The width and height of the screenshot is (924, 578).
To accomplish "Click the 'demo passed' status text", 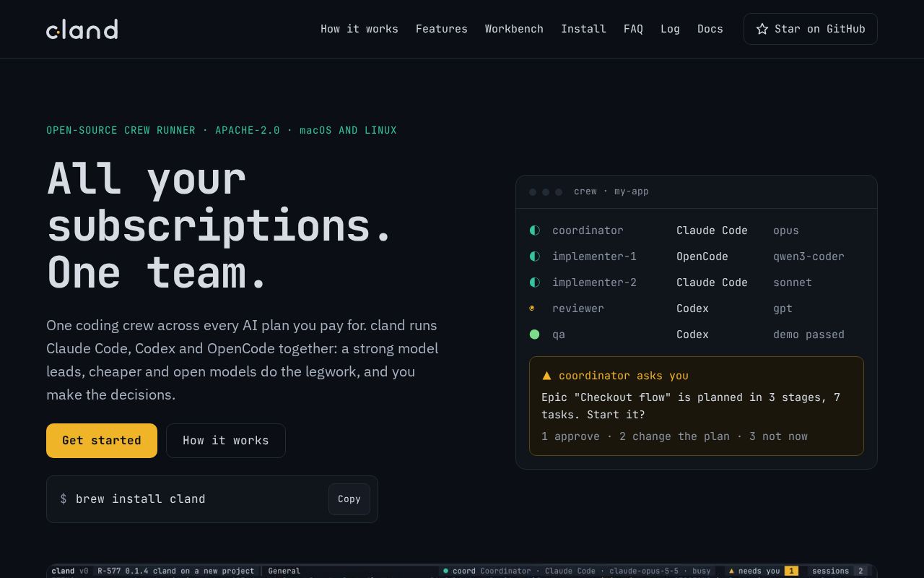I will 808,335.
